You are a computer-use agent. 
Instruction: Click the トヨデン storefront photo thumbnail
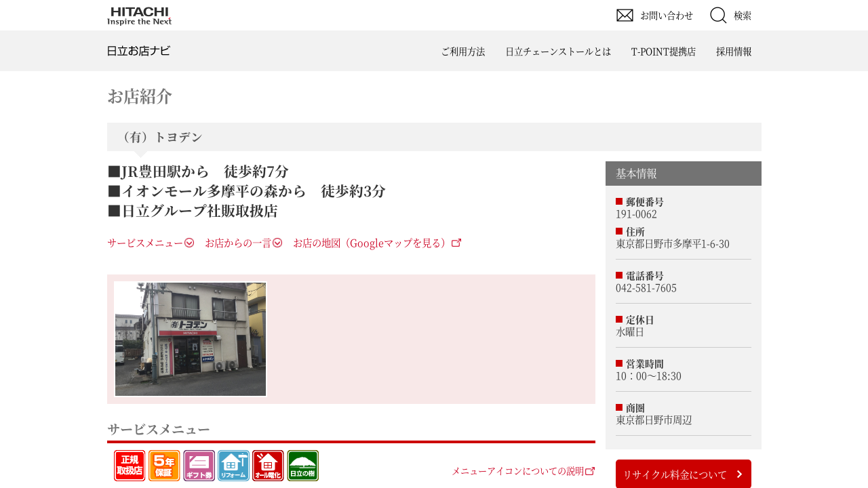click(x=191, y=339)
